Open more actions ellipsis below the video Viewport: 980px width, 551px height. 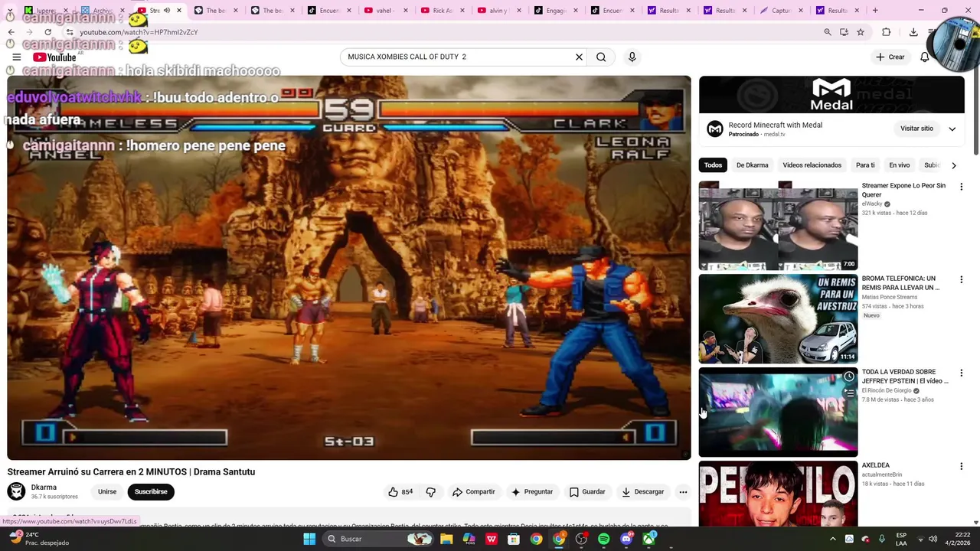[683, 492]
